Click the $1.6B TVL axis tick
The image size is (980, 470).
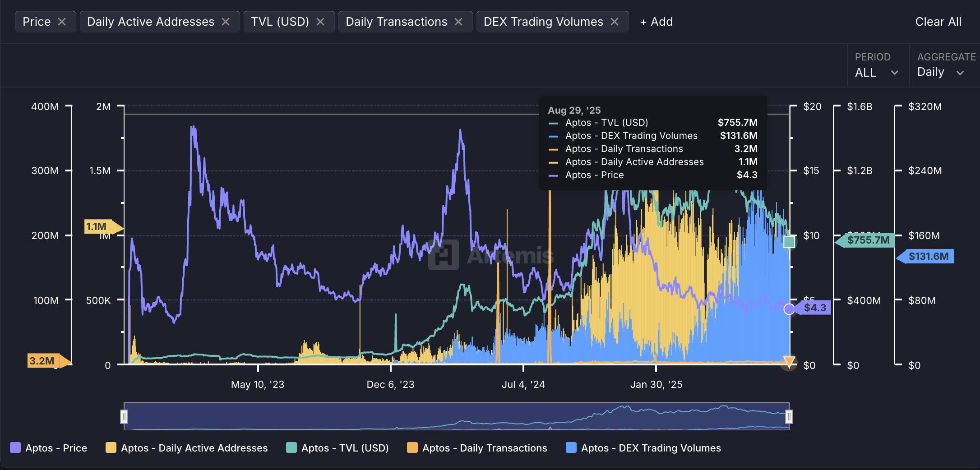[860, 106]
